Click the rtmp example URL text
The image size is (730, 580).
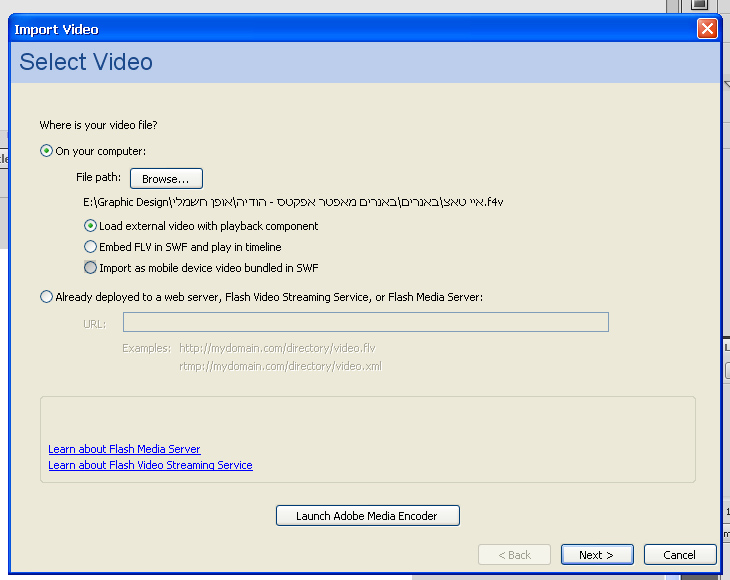pyautogui.click(x=280, y=366)
